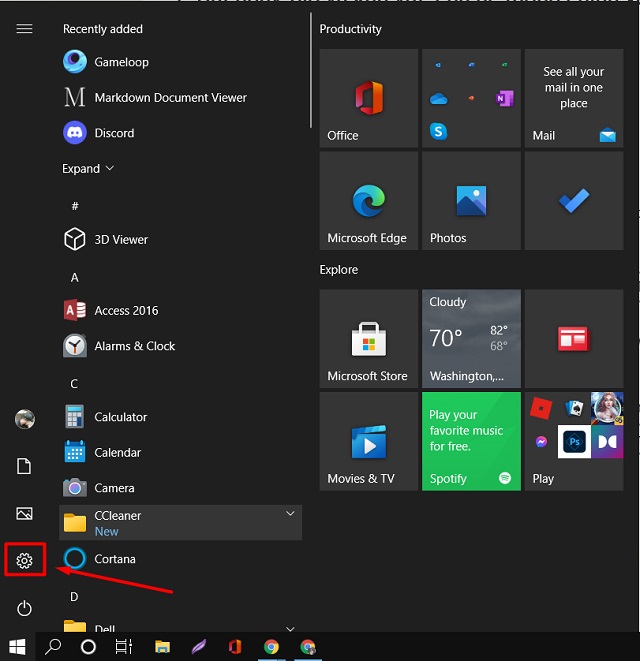
Task: Launch Microsoft Edge tile
Action: tap(369, 201)
